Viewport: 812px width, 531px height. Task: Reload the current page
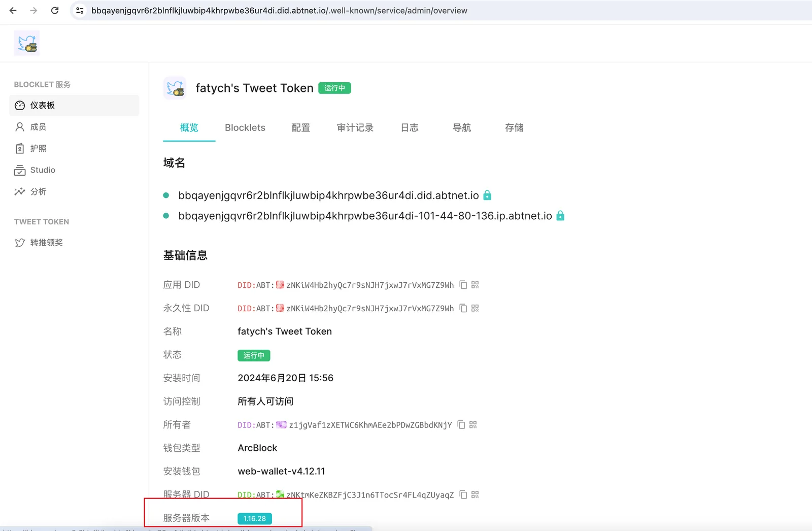(55, 10)
